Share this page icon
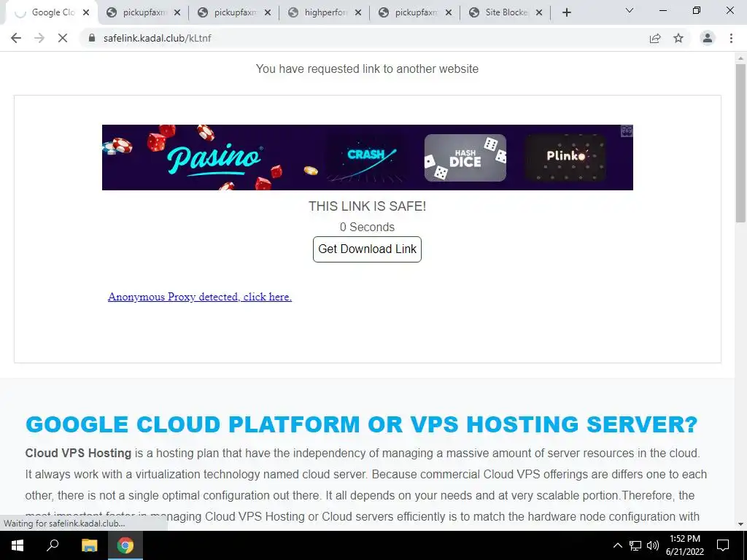The height and width of the screenshot is (560, 747). click(655, 38)
